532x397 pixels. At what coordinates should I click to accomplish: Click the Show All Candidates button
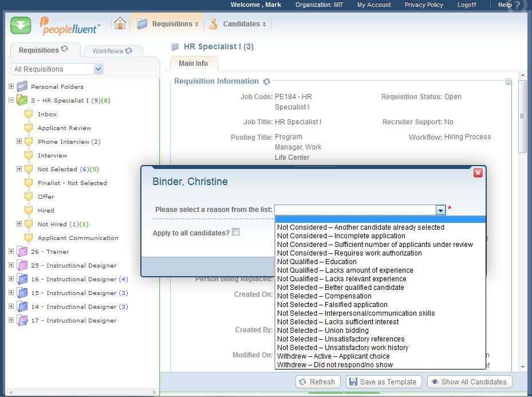468,382
